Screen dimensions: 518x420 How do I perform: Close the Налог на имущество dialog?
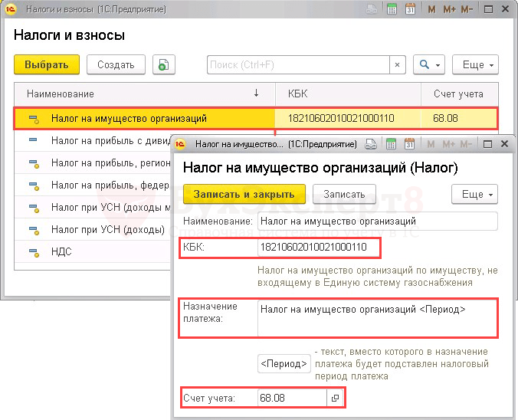coord(504,144)
